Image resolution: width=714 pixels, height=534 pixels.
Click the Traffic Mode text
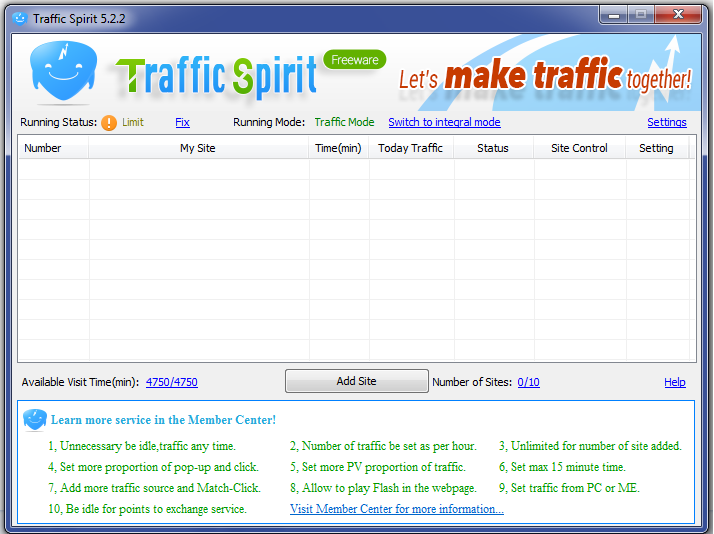pyautogui.click(x=344, y=122)
